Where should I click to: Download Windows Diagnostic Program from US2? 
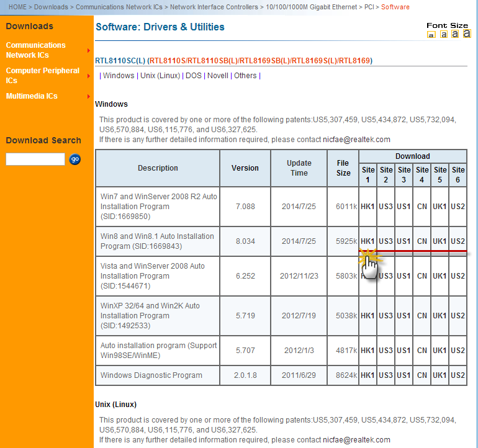point(458,375)
